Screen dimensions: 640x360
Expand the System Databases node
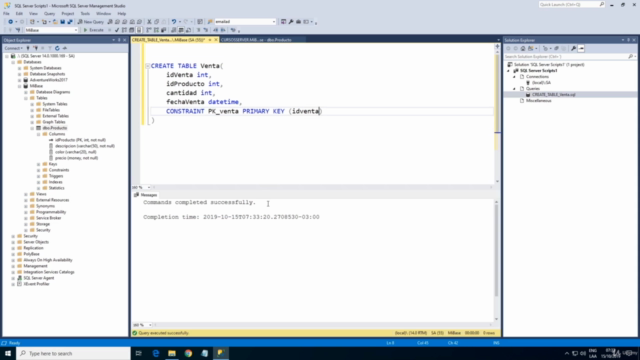(x=19, y=68)
